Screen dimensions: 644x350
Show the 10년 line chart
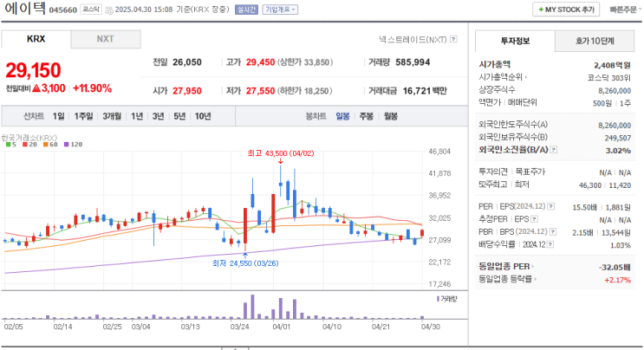point(203,117)
